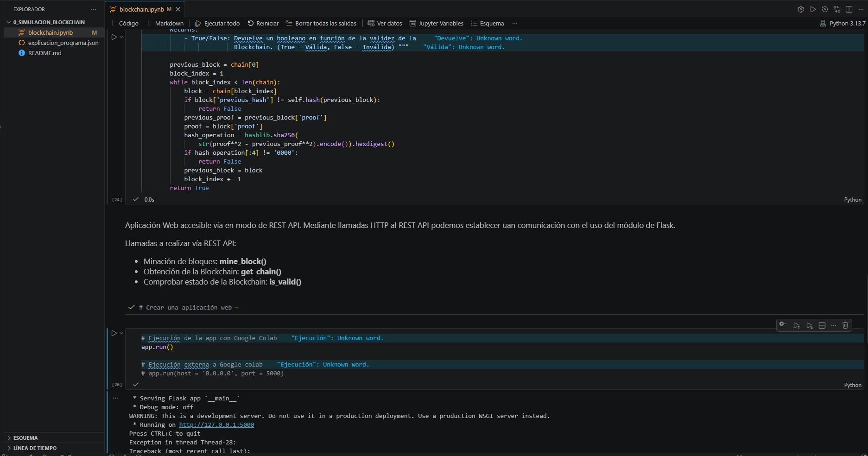Open the Esquema outline view from toolbar
The height and width of the screenshot is (456, 868).
487,23
